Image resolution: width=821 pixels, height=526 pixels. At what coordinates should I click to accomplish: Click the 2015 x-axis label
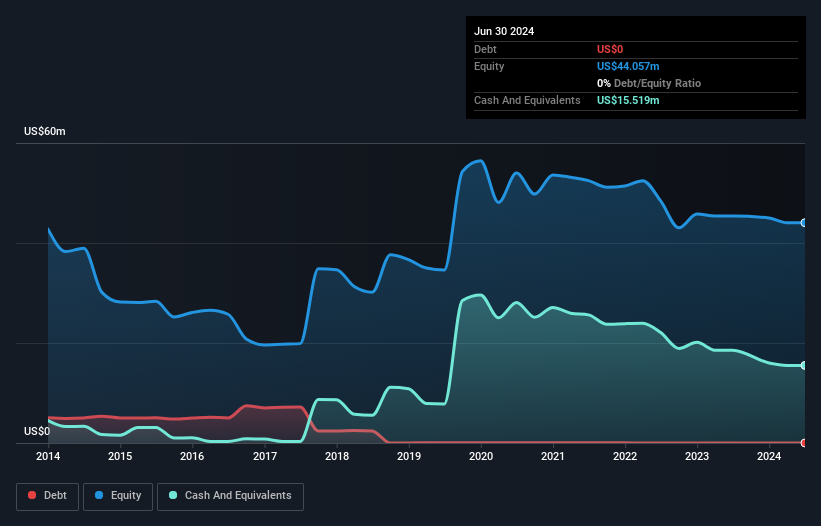tap(120, 456)
